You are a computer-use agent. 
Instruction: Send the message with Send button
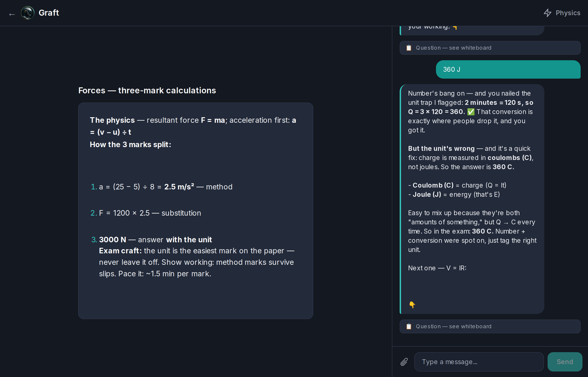(x=565, y=362)
